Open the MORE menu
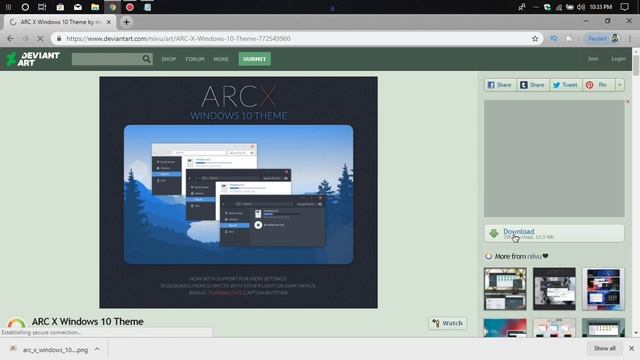The height and width of the screenshot is (360, 640). pos(221,59)
